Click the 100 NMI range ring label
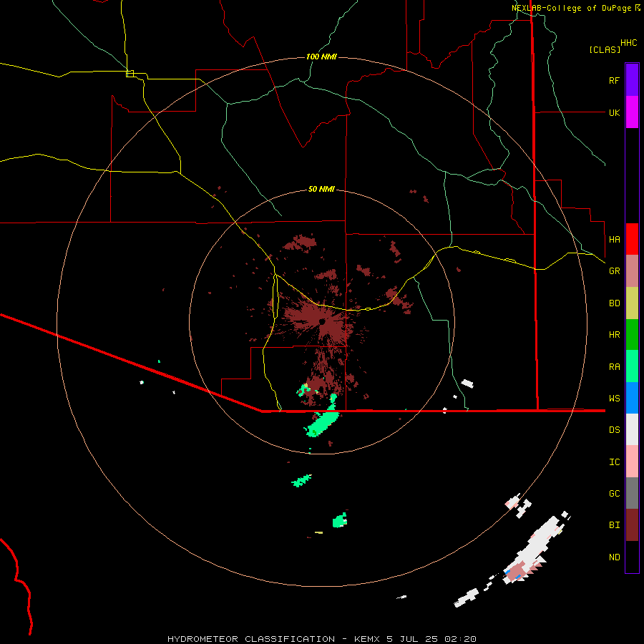This screenshot has width=644, height=644. tap(321, 57)
